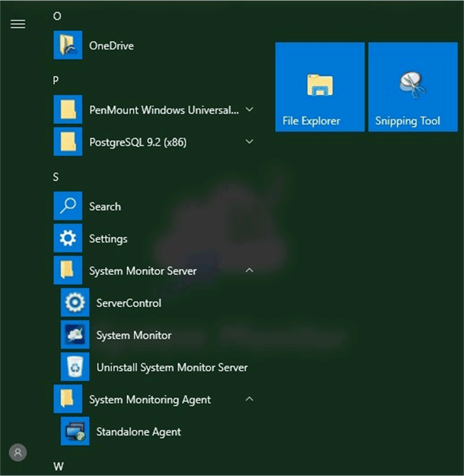Select the System Monitoring Agent folder label
The image size is (464, 476).
(x=150, y=399)
